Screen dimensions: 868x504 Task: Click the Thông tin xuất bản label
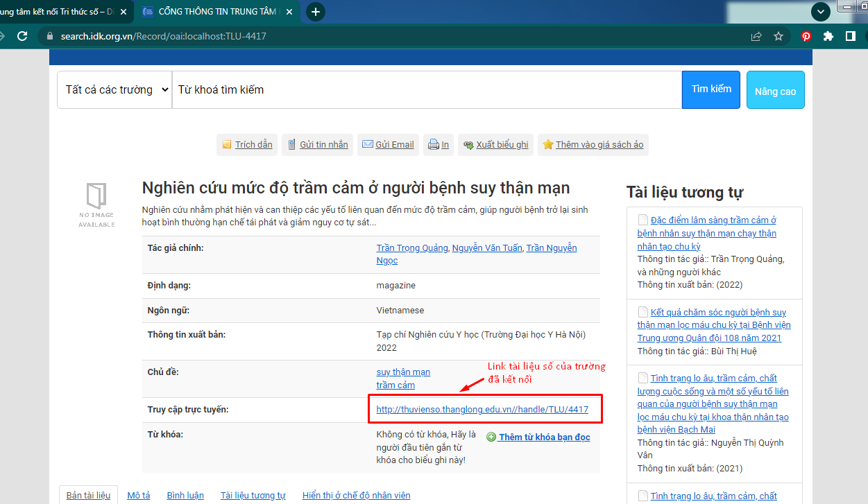tap(186, 335)
